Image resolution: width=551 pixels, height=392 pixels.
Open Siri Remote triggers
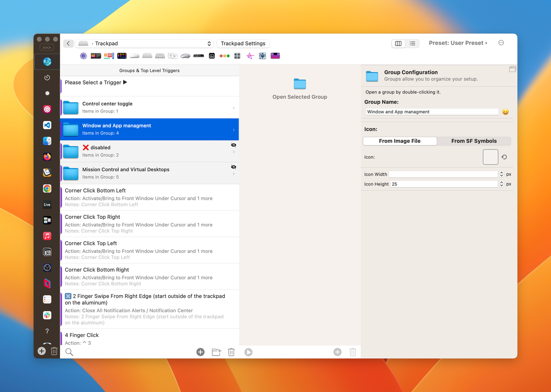(199, 56)
